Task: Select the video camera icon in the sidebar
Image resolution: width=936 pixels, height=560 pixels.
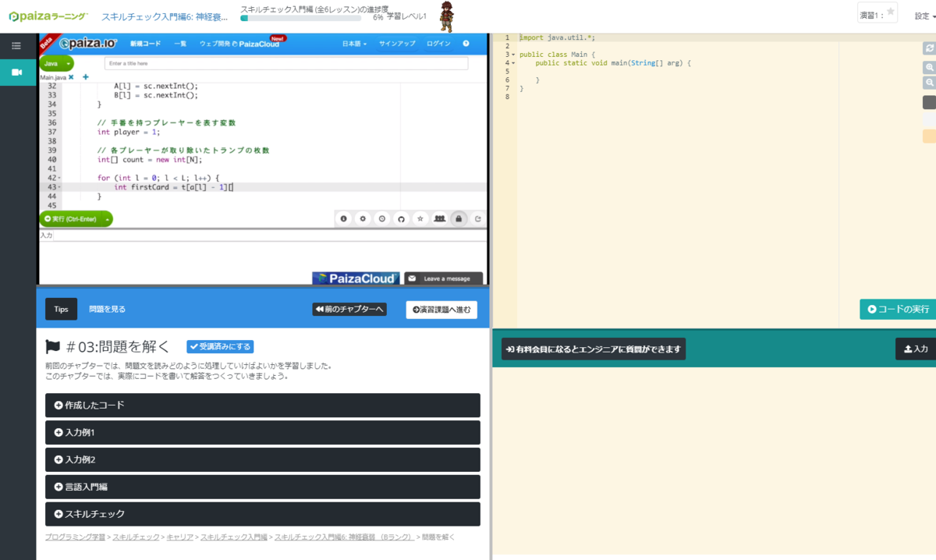Action: tap(17, 72)
